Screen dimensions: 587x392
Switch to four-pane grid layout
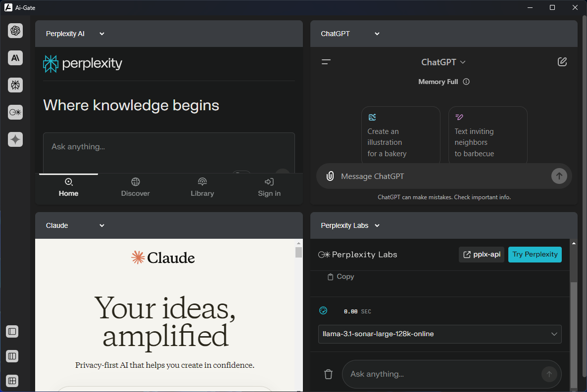(12, 381)
